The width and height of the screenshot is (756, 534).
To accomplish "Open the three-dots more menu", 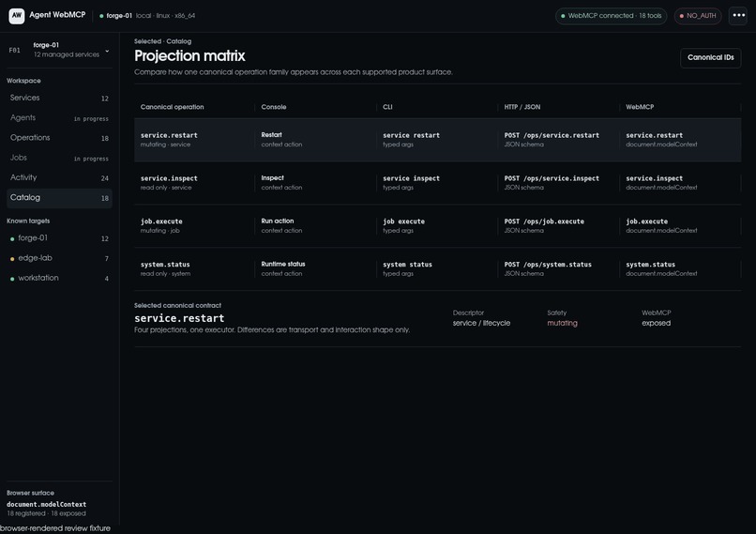I will click(738, 15).
